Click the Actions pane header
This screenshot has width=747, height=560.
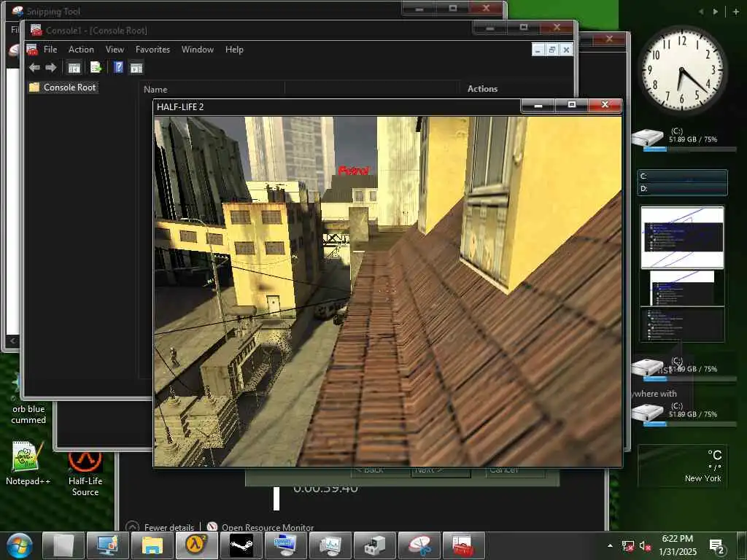point(482,88)
